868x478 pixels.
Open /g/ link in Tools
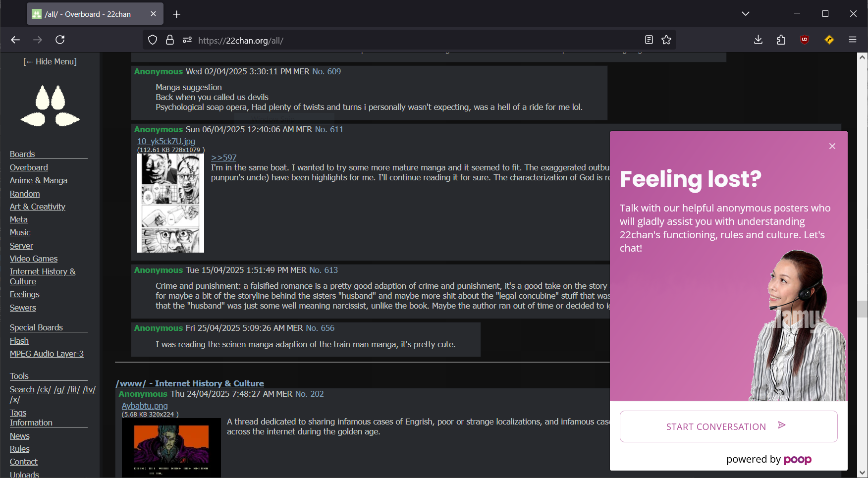59,389
